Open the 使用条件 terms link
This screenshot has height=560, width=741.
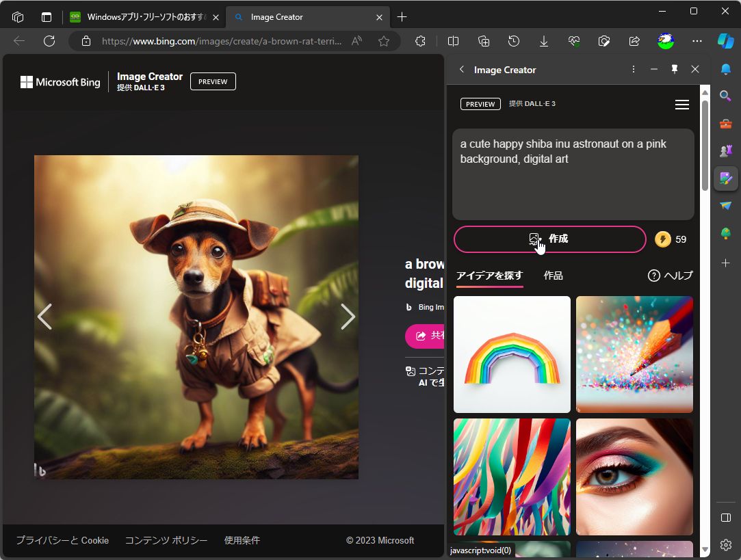click(242, 540)
